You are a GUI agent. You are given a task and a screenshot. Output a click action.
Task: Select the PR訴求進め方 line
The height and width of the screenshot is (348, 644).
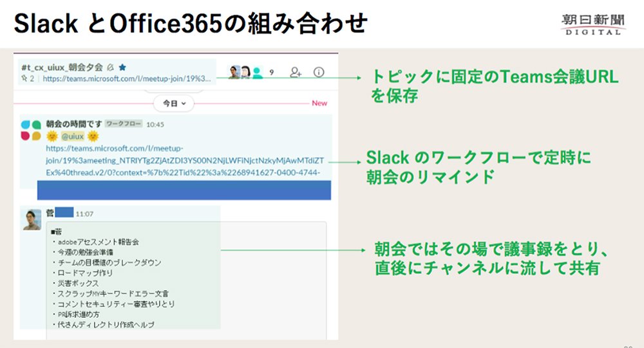coord(75,315)
